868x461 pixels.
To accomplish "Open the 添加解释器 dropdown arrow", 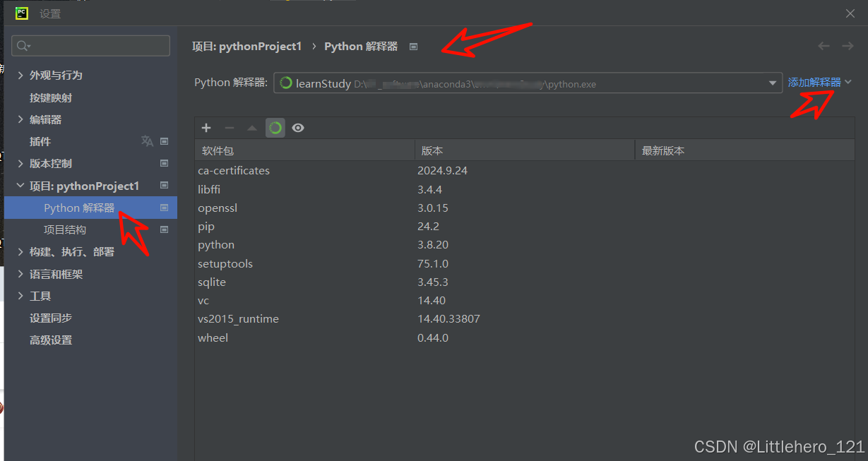I will point(848,82).
